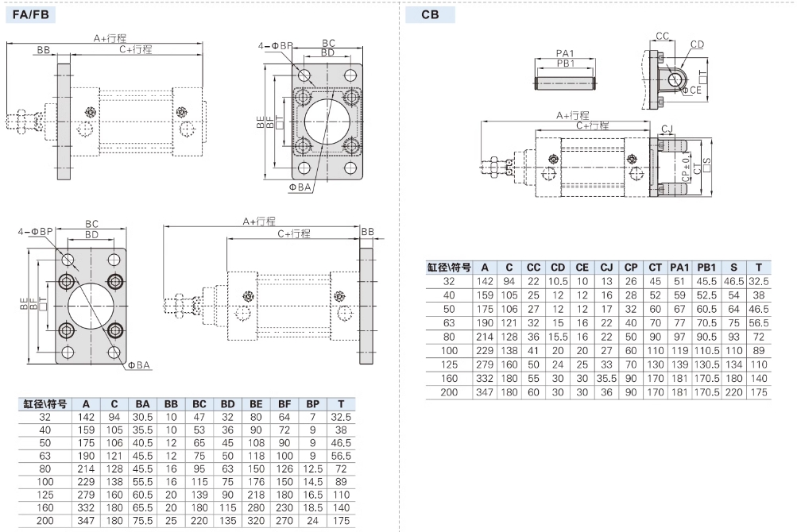797x532 pixels.
Task: Click the CP±0.1 dimension label in CB diagram
Action: coord(686,167)
